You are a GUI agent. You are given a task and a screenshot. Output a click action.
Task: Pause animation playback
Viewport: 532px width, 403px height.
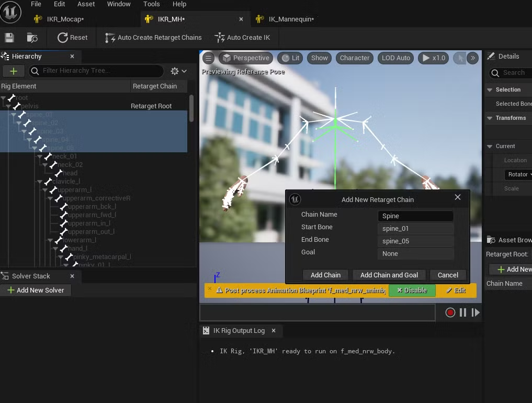[463, 312]
